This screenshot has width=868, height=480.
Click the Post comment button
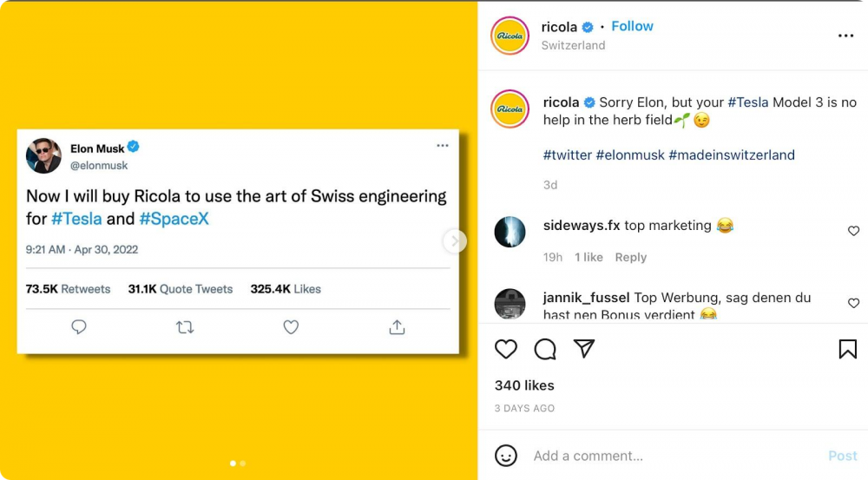(842, 456)
